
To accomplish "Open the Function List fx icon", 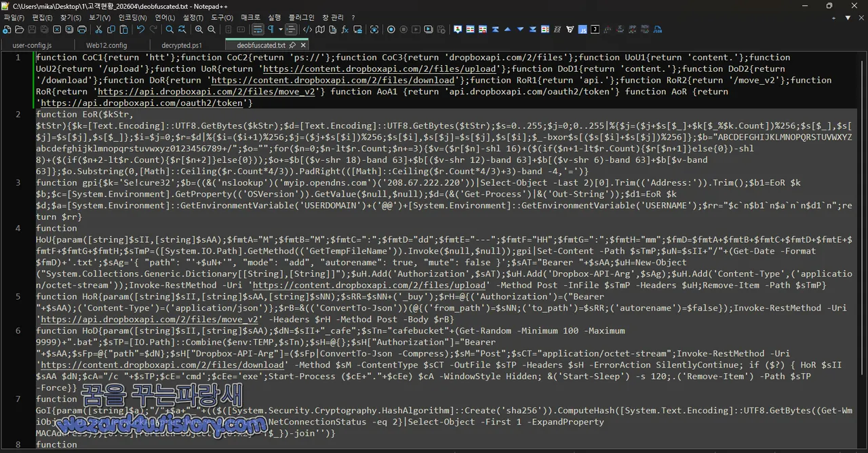I will pos(344,30).
